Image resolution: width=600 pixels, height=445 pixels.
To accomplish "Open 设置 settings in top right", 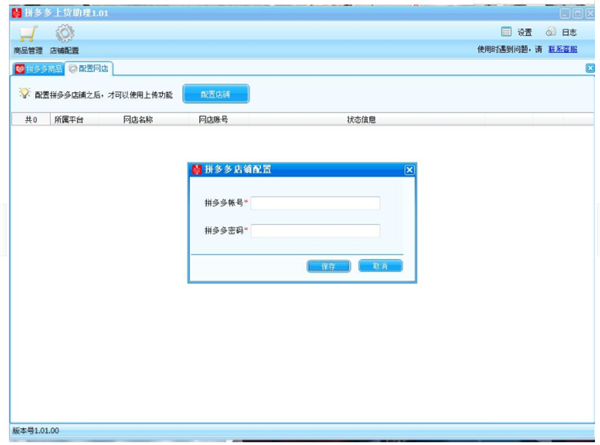I will pyautogui.click(x=517, y=32).
